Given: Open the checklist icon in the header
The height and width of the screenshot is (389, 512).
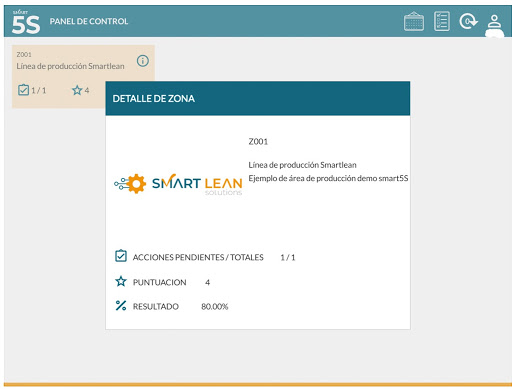Looking at the screenshot, I should point(442,21).
